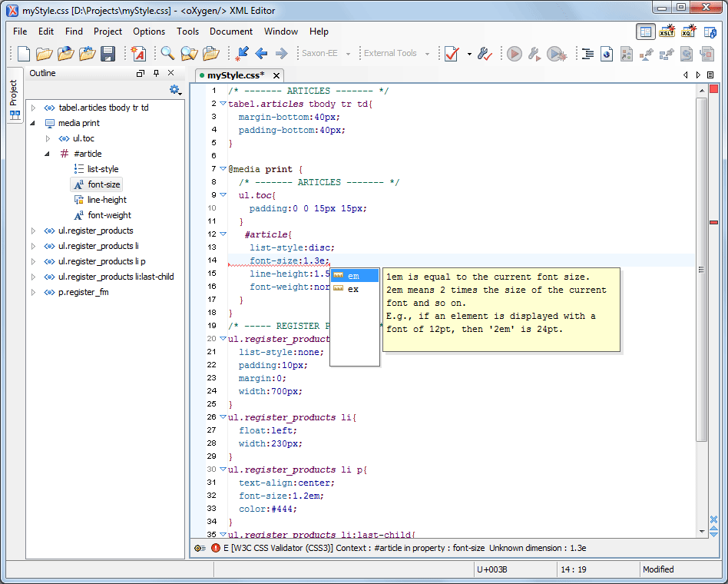The image size is (728, 584).
Task: Close the Outline panel
Action: 170,73
